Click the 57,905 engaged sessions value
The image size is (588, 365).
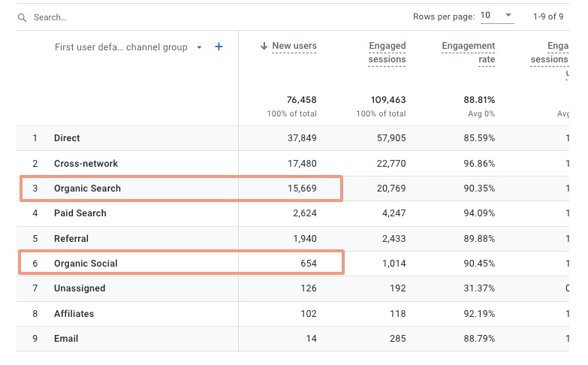(x=391, y=138)
